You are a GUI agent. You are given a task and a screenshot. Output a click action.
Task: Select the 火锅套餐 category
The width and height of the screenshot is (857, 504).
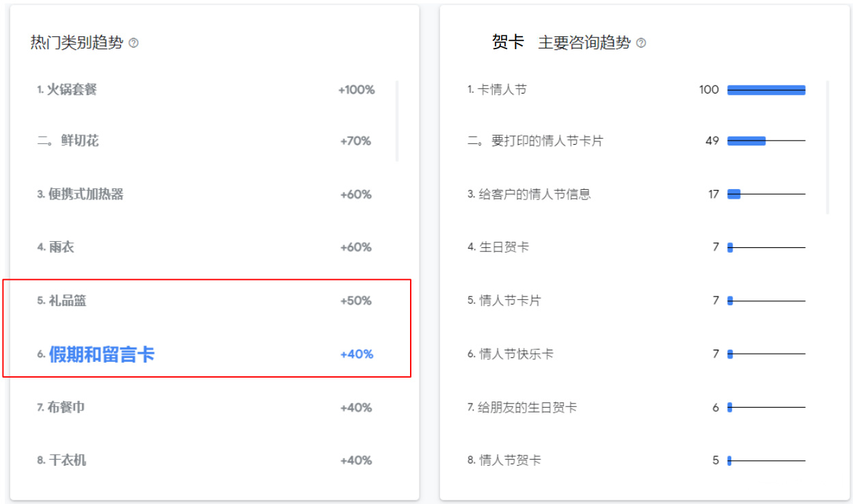(72, 89)
